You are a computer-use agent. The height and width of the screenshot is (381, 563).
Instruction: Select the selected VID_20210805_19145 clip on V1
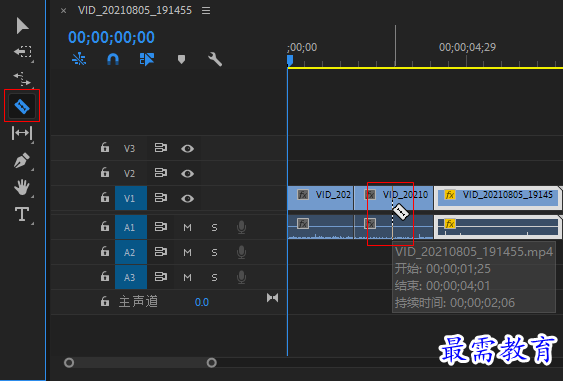(x=498, y=198)
